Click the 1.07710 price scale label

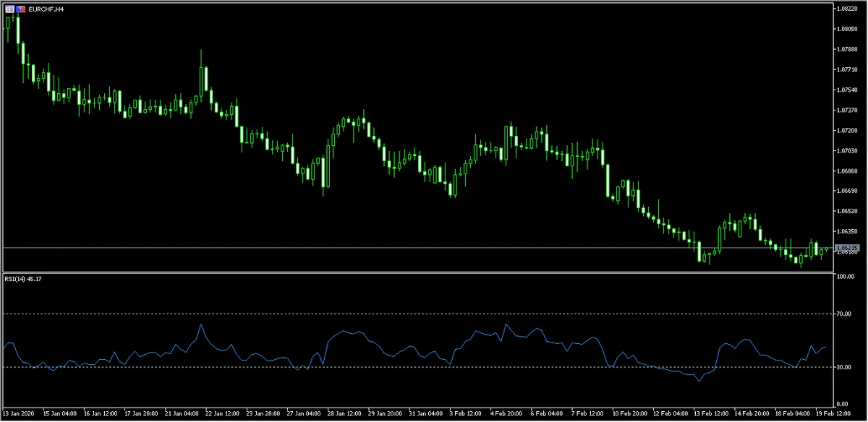848,69
